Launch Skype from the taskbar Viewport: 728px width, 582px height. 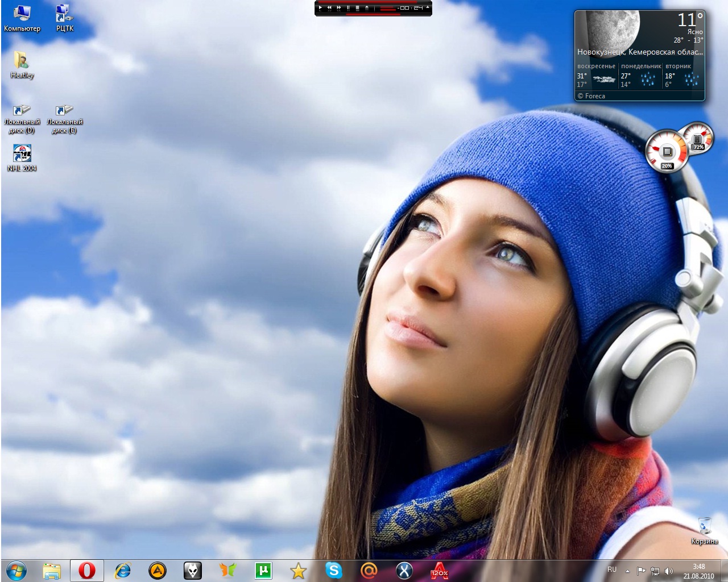[x=334, y=570]
